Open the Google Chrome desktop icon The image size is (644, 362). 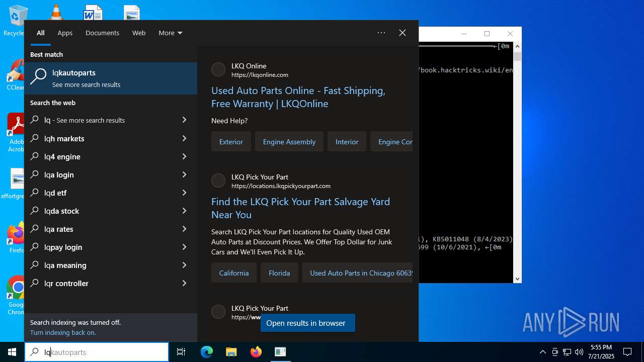[16, 295]
